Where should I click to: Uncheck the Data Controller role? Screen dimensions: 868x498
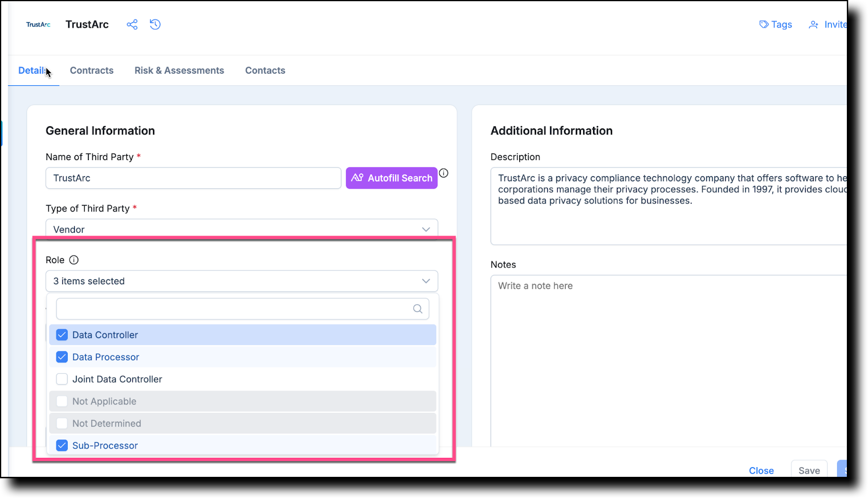tap(62, 335)
